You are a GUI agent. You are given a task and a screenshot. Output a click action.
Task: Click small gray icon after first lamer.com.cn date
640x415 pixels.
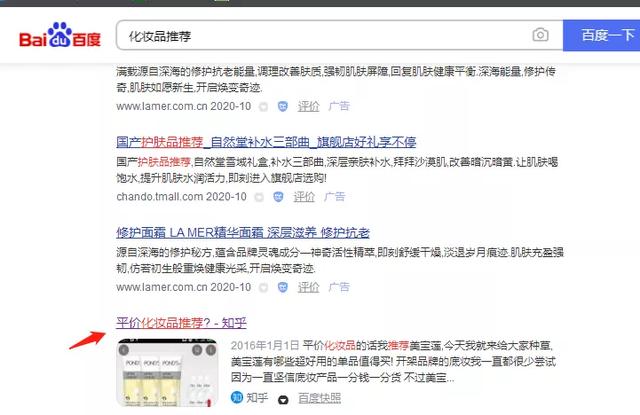click(264, 107)
